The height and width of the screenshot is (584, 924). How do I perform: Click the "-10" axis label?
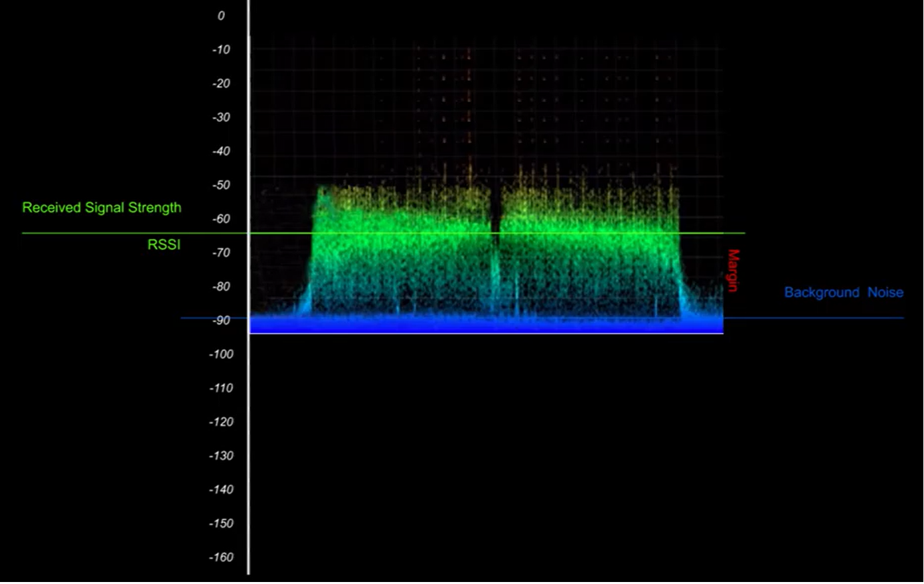222,49
